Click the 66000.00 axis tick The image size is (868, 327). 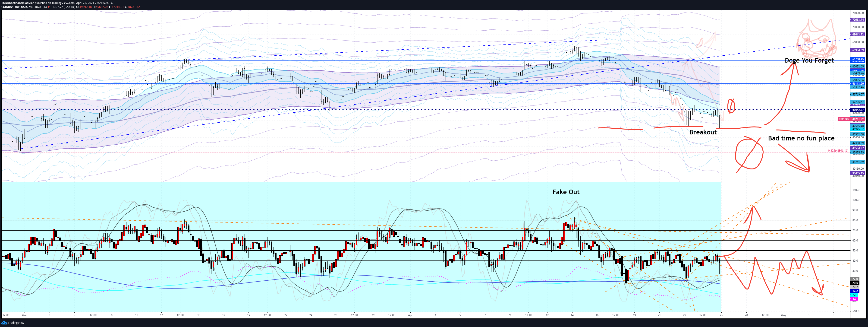coord(858,42)
